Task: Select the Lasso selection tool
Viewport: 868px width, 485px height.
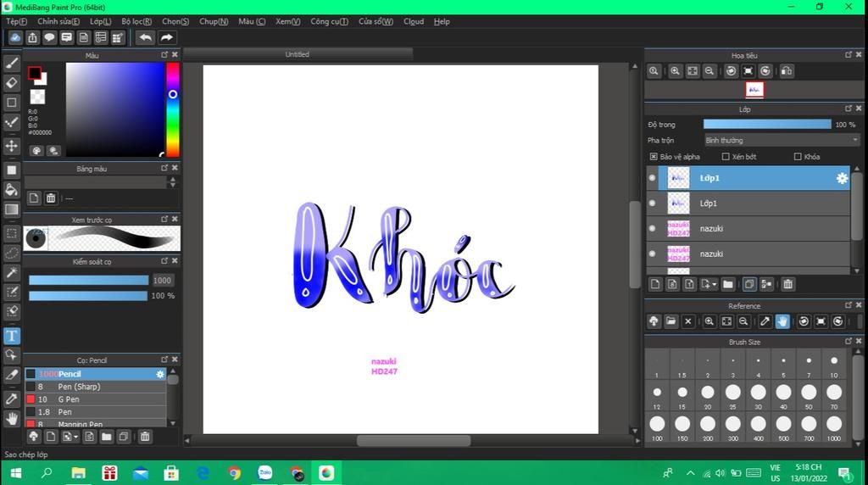Action: 12,253
